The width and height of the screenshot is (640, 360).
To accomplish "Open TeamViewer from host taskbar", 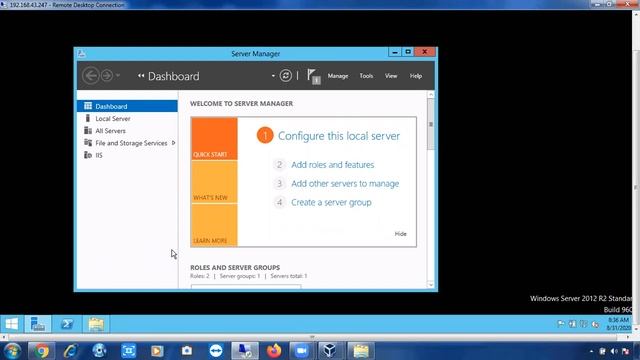I will coord(216,351).
